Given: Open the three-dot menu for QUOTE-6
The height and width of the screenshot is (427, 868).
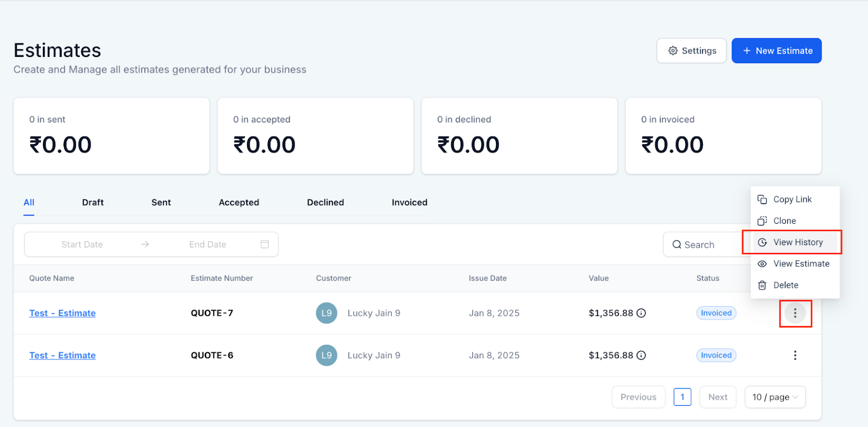Looking at the screenshot, I should (x=795, y=355).
